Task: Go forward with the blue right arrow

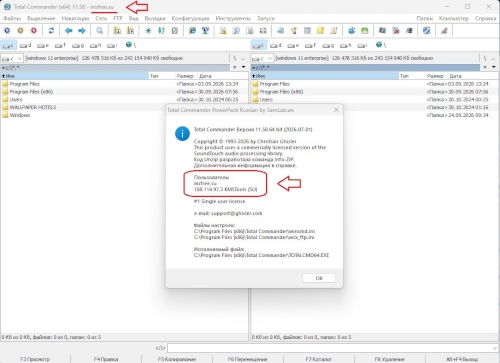Action: (82, 31)
